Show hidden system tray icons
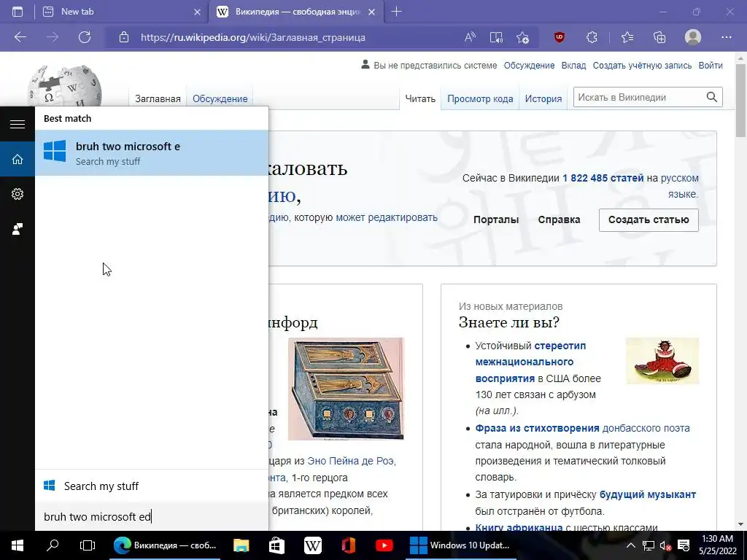747x560 pixels. [630, 545]
